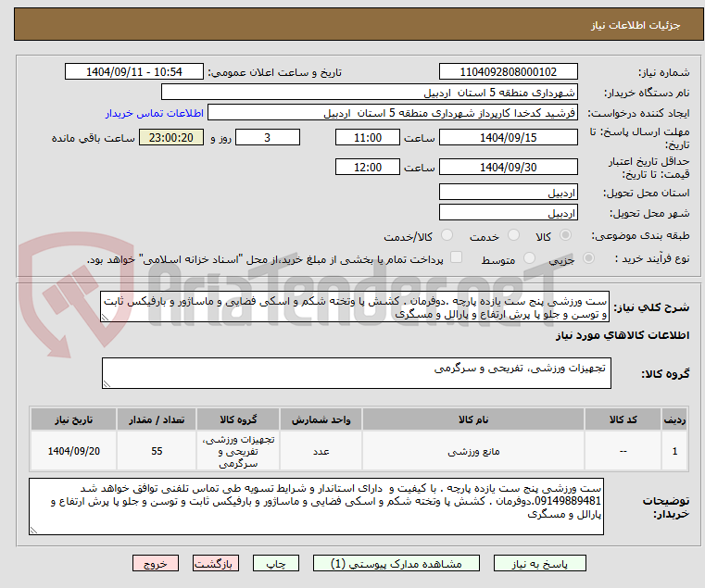Viewport: 705px width, 588px height.
Task: Click the response deadline date 1404/09/15
Action: point(508,137)
